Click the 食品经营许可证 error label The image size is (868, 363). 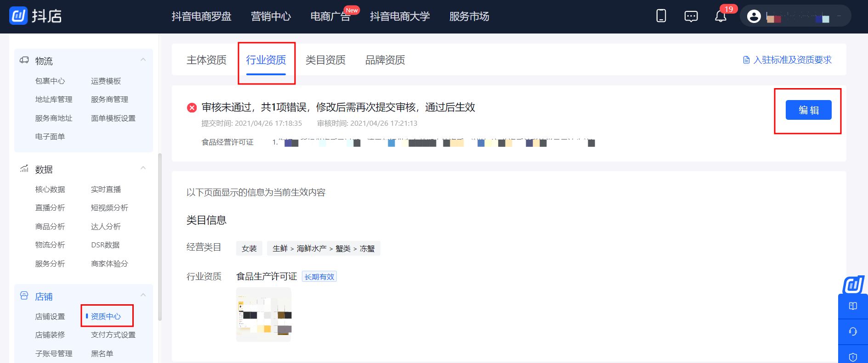[227, 142]
